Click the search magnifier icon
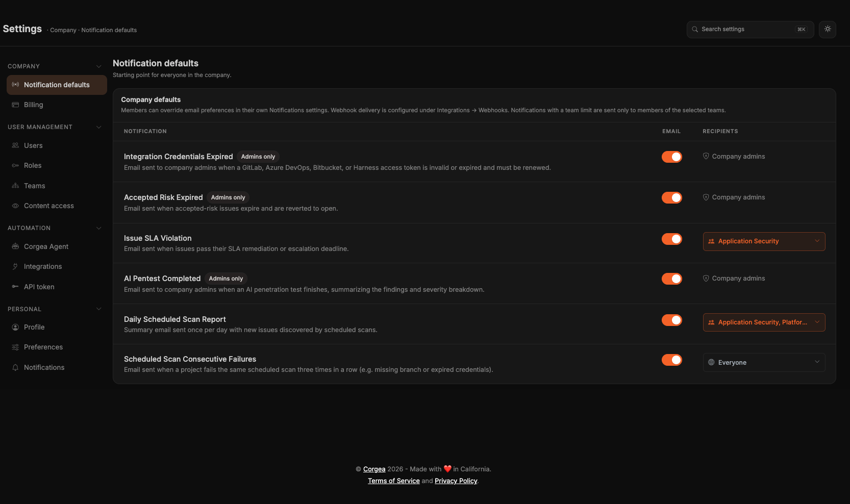Image resolution: width=850 pixels, height=504 pixels. [x=695, y=29]
